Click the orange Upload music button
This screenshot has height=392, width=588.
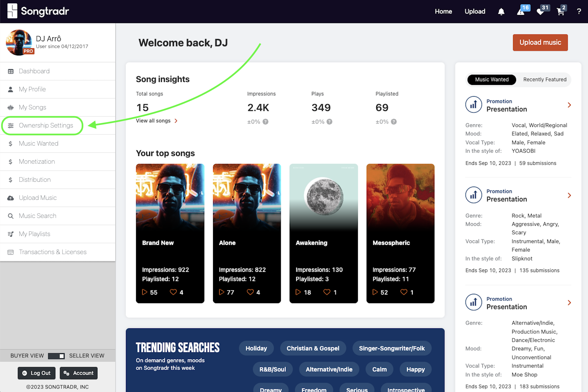(x=540, y=43)
